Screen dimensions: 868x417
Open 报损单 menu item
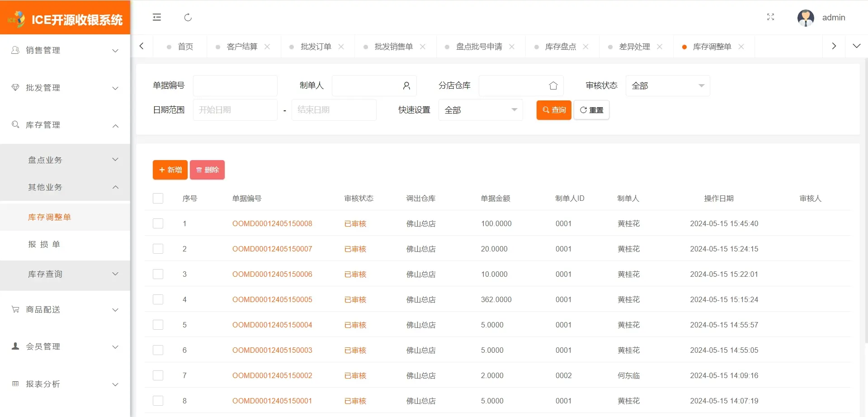tap(65, 244)
